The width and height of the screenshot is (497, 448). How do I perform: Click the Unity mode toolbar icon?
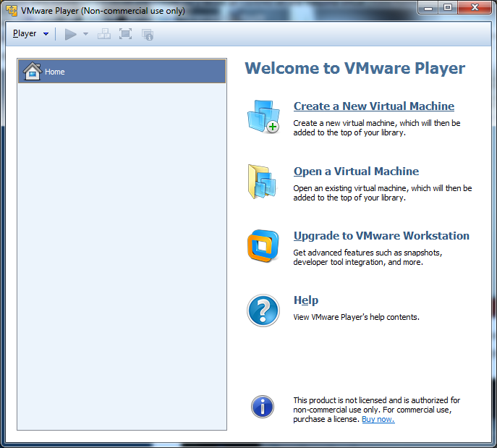click(147, 34)
